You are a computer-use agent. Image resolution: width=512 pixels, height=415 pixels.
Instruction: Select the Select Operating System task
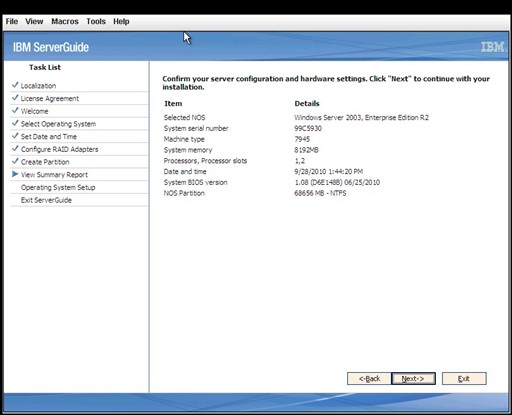[58, 124]
